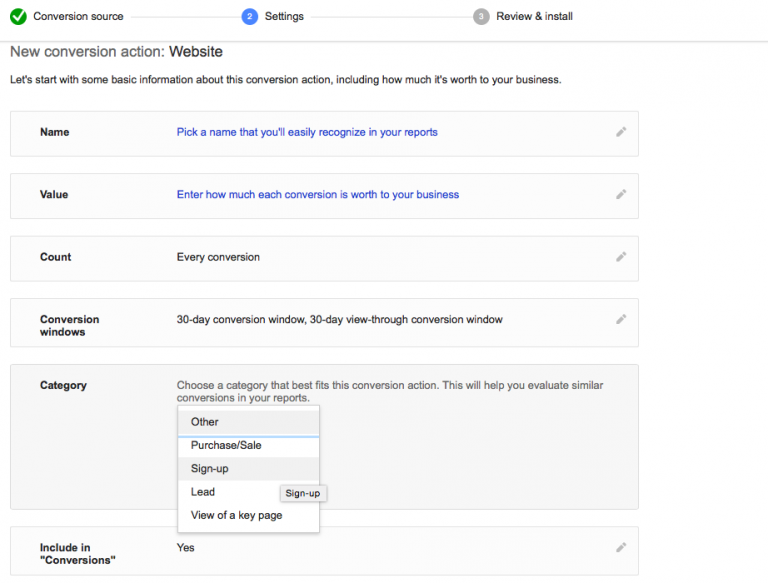Click the Every conversion count setting
This screenshot has width=768, height=583.
pos(218,257)
